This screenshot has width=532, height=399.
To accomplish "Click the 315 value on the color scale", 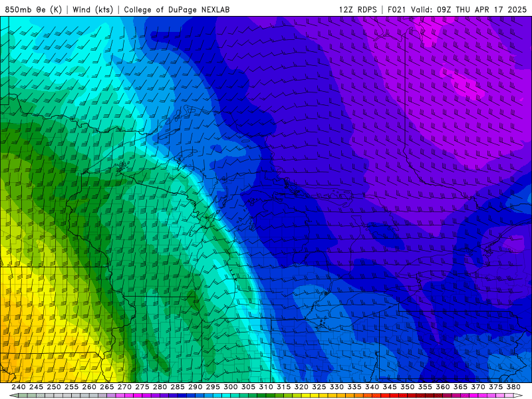I will coord(284,387).
